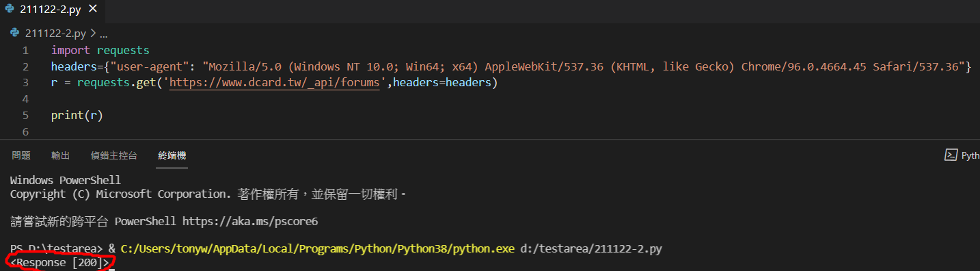Open the dcard.tw API URL link in code
Viewport: 980px width, 271px height.
pyautogui.click(x=274, y=83)
